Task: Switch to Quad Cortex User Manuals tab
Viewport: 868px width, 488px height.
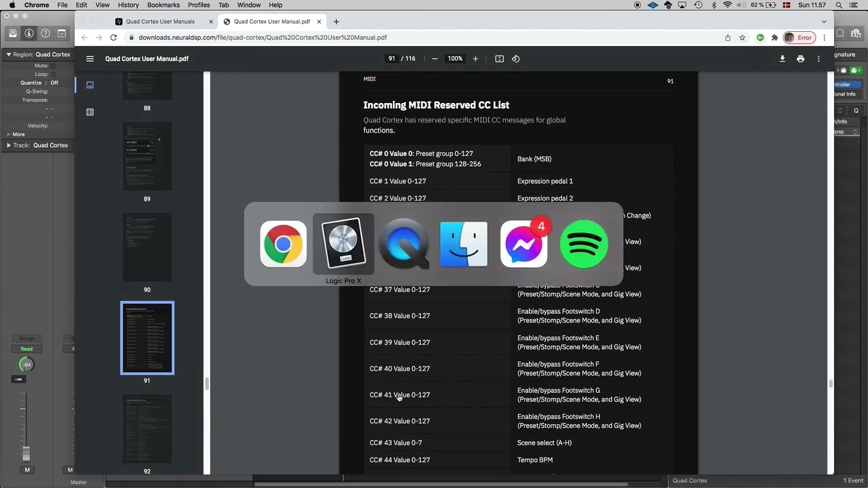Action: 160,22
